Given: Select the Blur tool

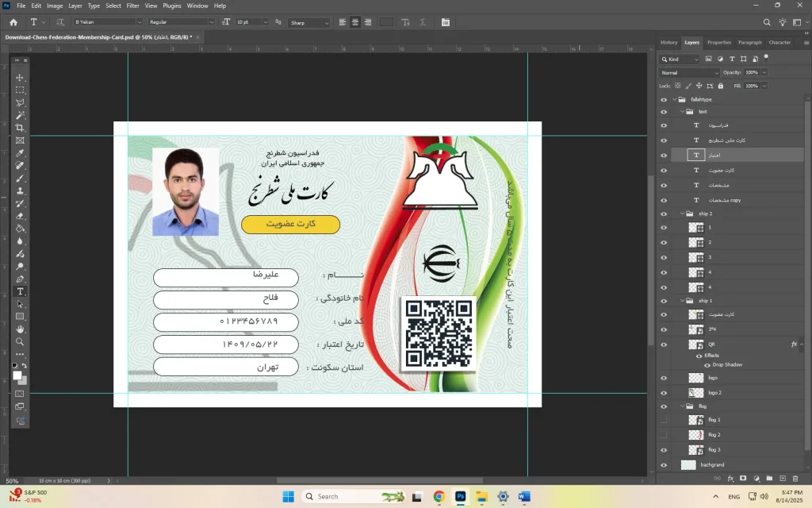Looking at the screenshot, I should 20,241.
